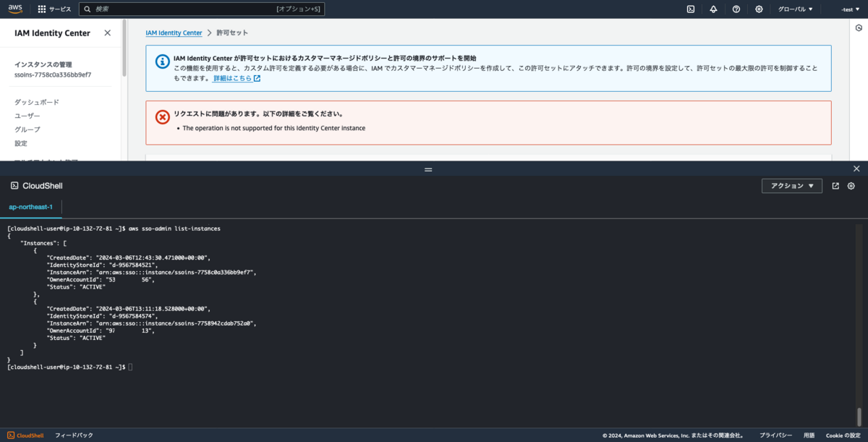Open the 設定 sidebar item
This screenshot has height=442, width=868.
click(21, 143)
